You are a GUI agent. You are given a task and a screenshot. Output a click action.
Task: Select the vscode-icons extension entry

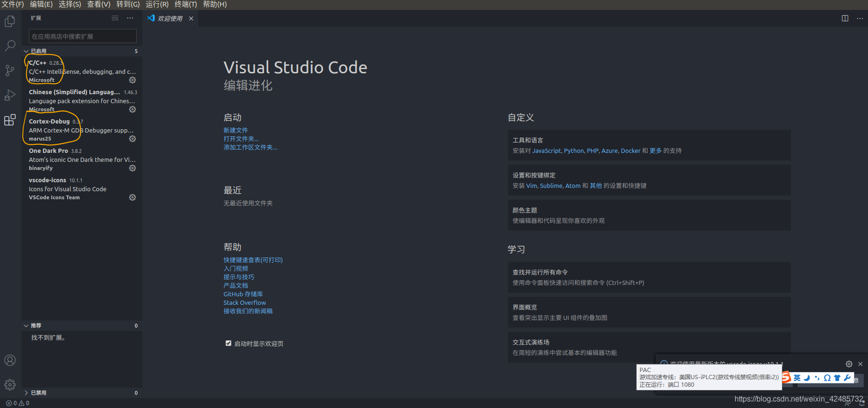(x=82, y=188)
